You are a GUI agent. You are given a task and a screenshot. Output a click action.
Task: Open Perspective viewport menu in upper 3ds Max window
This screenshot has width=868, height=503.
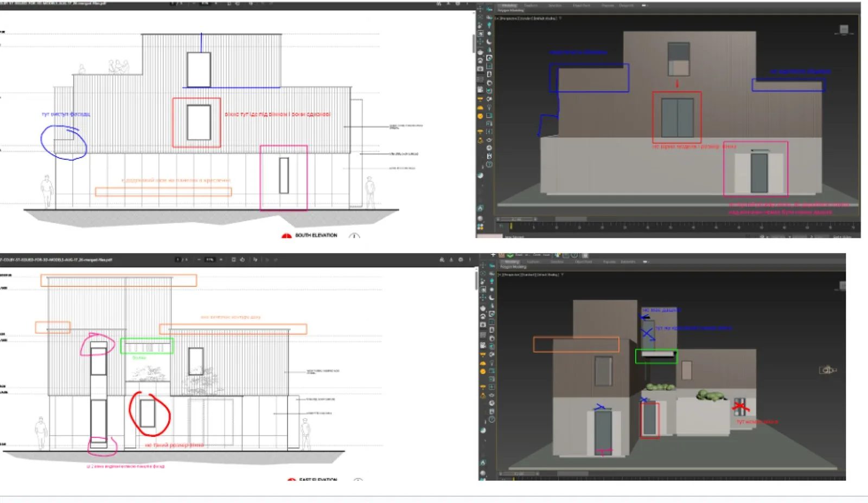[509, 18]
